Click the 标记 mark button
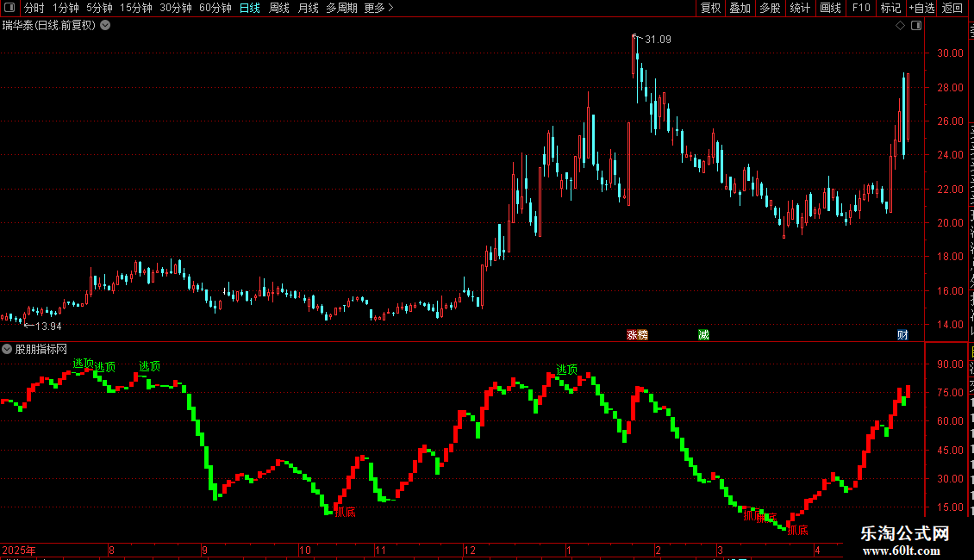 click(890, 8)
